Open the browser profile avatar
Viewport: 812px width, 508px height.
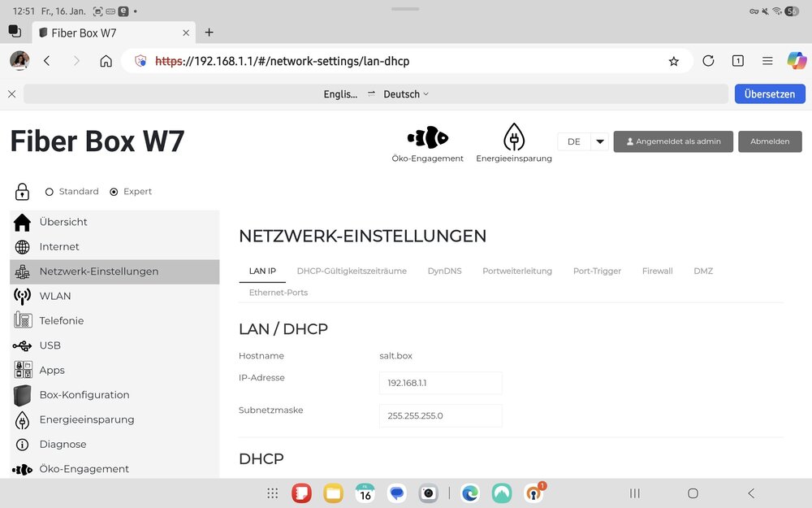(19, 61)
